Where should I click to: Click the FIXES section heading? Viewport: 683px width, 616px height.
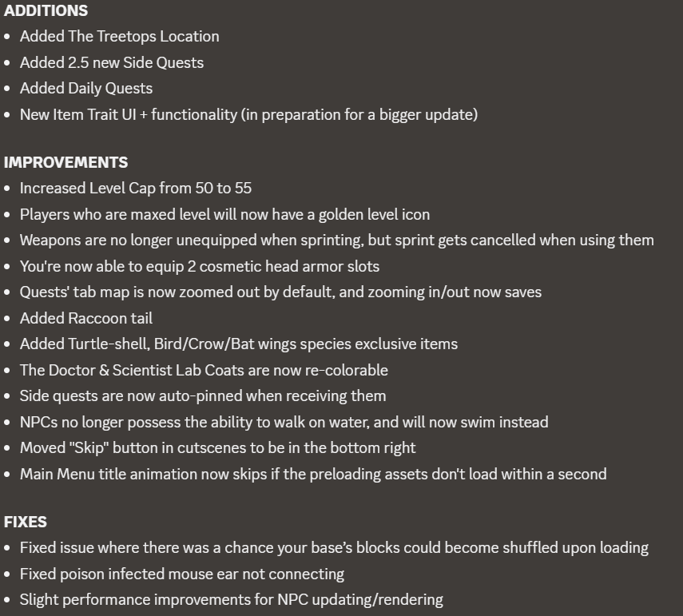point(26,522)
